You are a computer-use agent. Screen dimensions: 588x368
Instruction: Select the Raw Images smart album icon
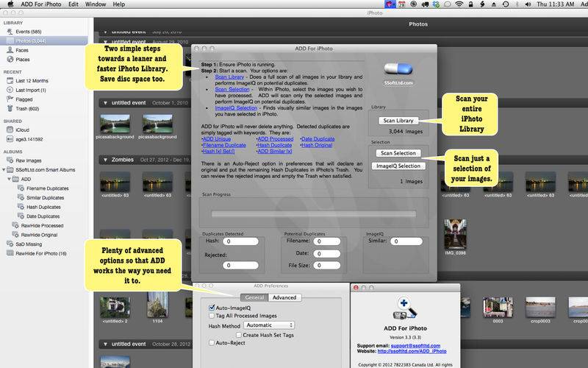point(10,160)
